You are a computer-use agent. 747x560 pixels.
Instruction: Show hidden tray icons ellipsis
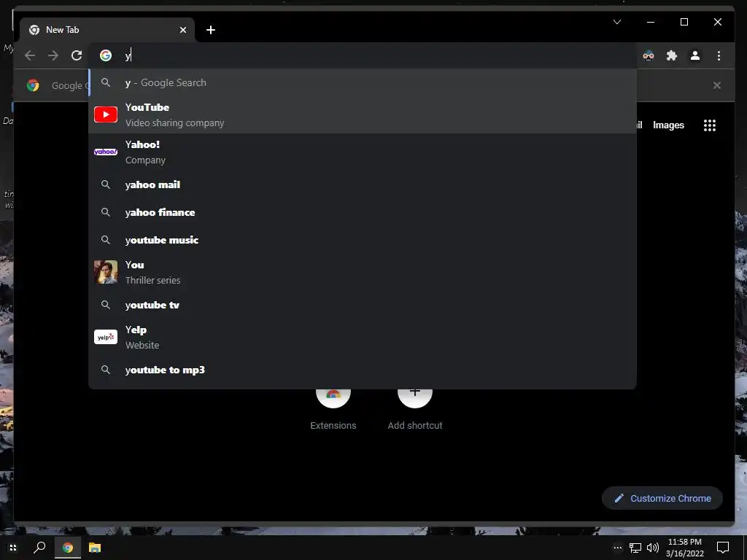[617, 548]
